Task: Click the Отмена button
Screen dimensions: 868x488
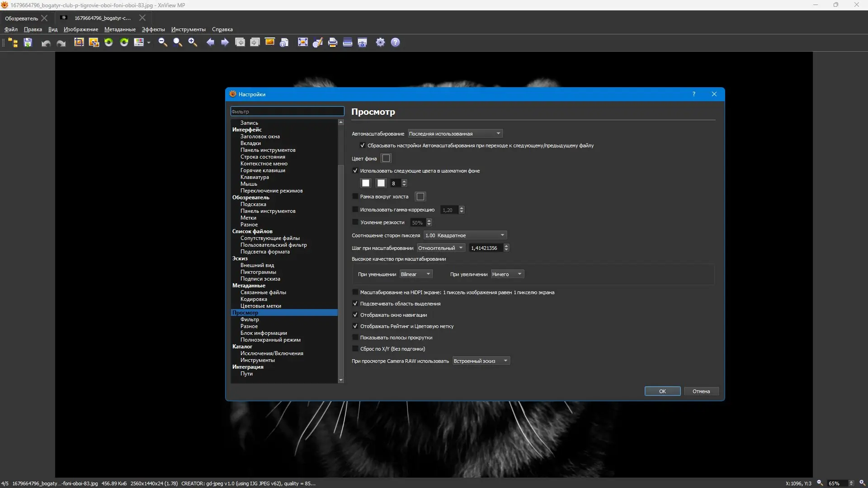Action: click(x=701, y=391)
